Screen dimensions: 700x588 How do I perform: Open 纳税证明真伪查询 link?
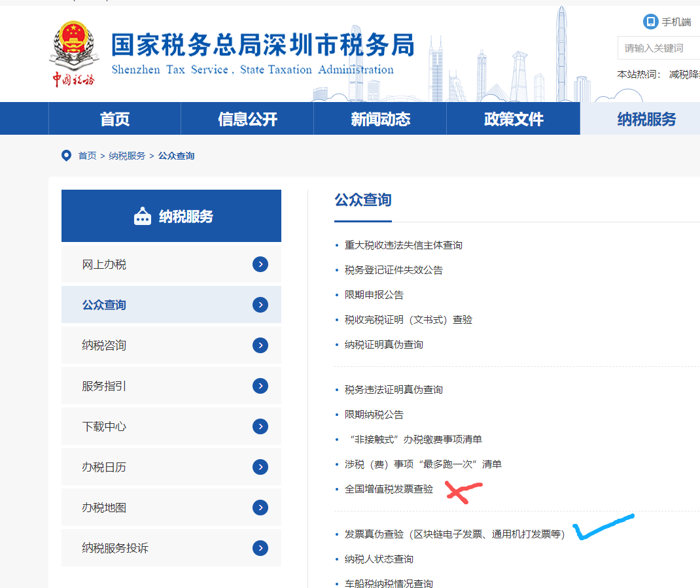383,345
